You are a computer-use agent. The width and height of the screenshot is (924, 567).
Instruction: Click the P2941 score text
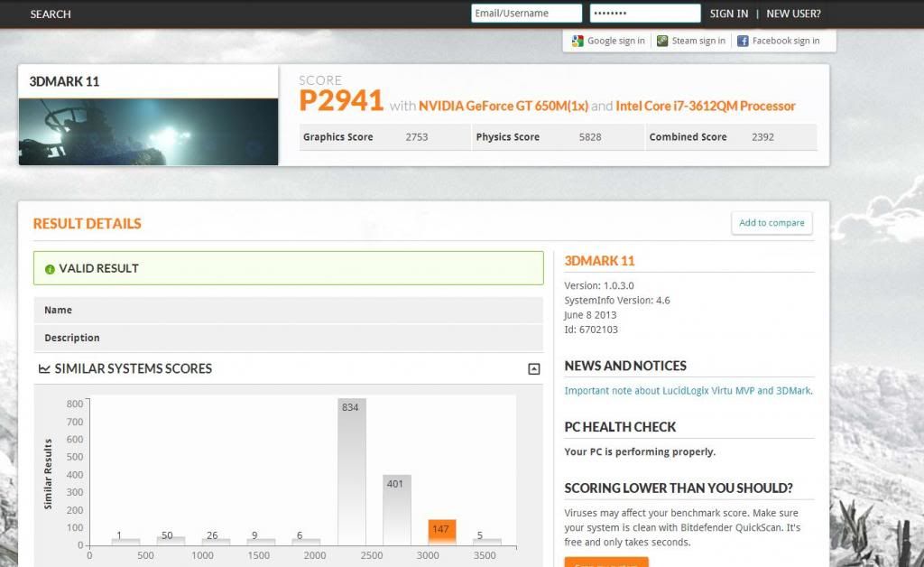pos(341,101)
